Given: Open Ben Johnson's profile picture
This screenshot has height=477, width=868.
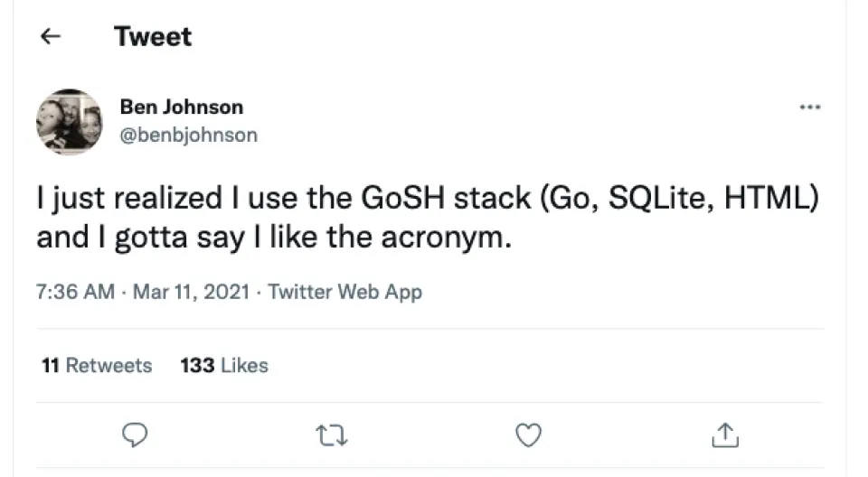Looking at the screenshot, I should coord(69,121).
